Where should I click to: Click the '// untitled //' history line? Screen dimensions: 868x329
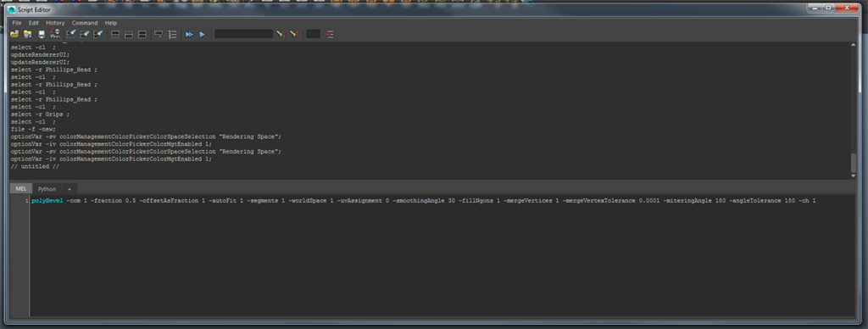[x=35, y=166]
